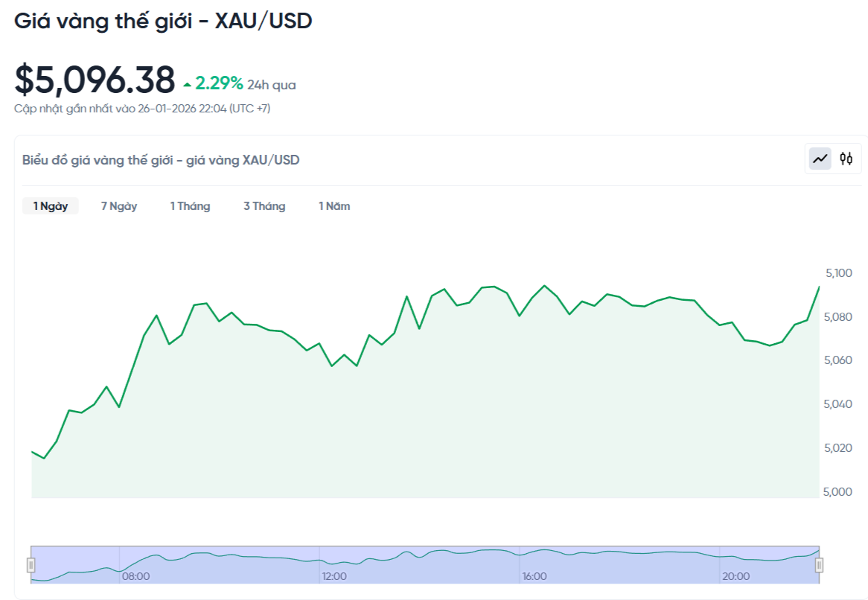This screenshot has width=868, height=600.
Task: Select the line chart icon
Action: pyautogui.click(x=819, y=159)
